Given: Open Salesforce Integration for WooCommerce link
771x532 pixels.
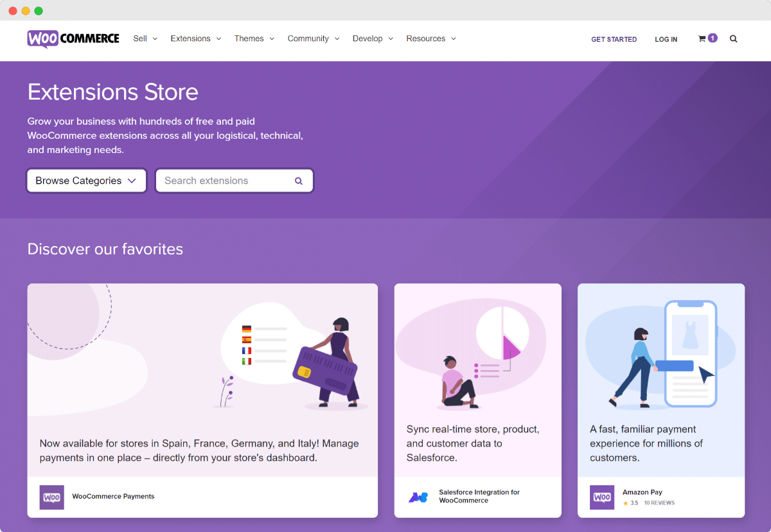Looking at the screenshot, I should tap(479, 496).
